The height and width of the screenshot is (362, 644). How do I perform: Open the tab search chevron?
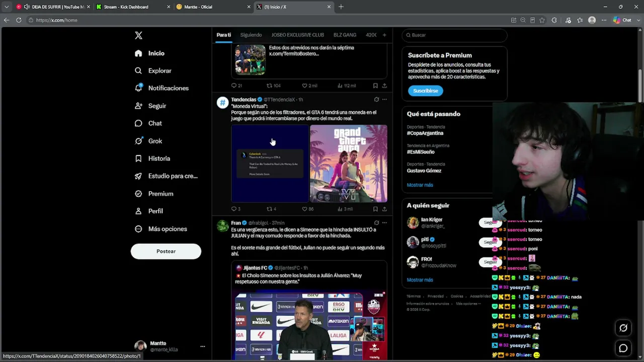click(x=6, y=7)
